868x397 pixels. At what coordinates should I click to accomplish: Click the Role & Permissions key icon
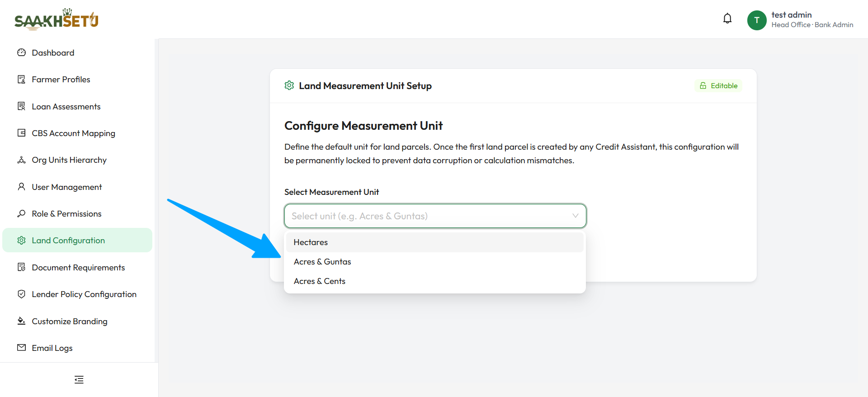coord(21,213)
